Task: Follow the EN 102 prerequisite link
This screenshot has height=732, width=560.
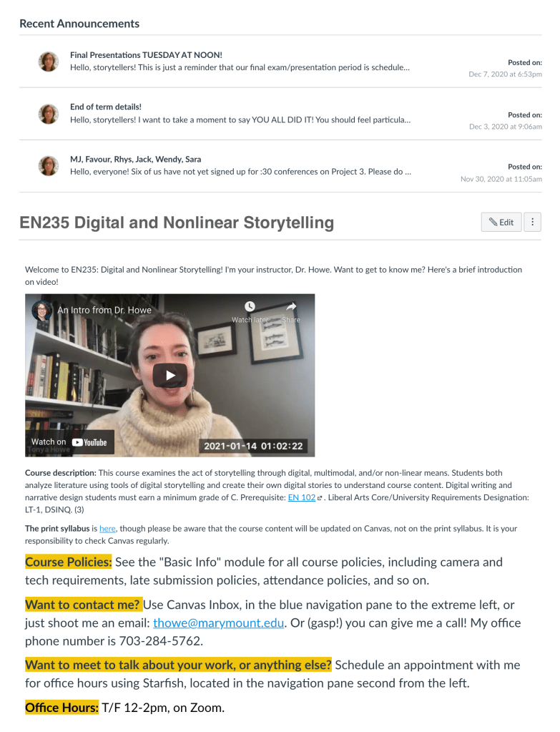Action: (302, 497)
